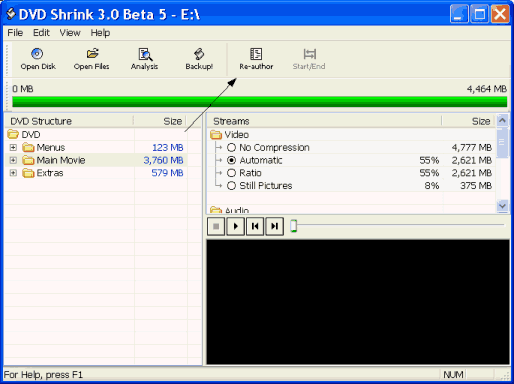514x384 pixels.
Task: Open the Help menu
Action: [100, 33]
